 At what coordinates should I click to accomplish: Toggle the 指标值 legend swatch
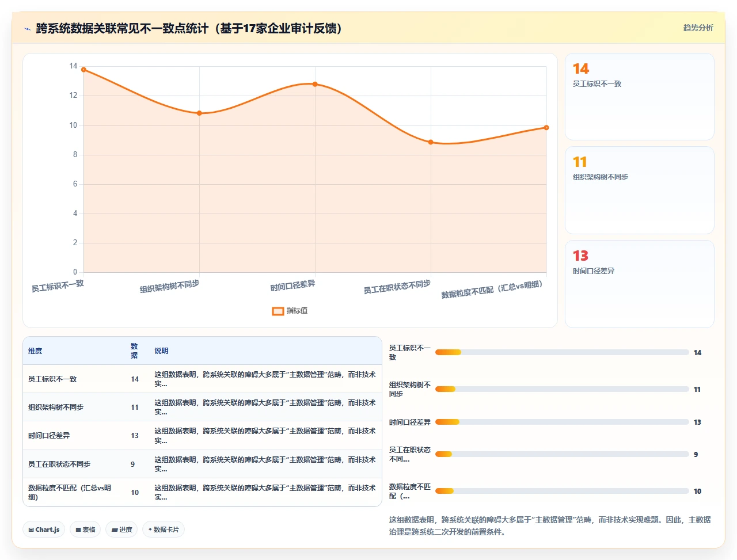278,311
